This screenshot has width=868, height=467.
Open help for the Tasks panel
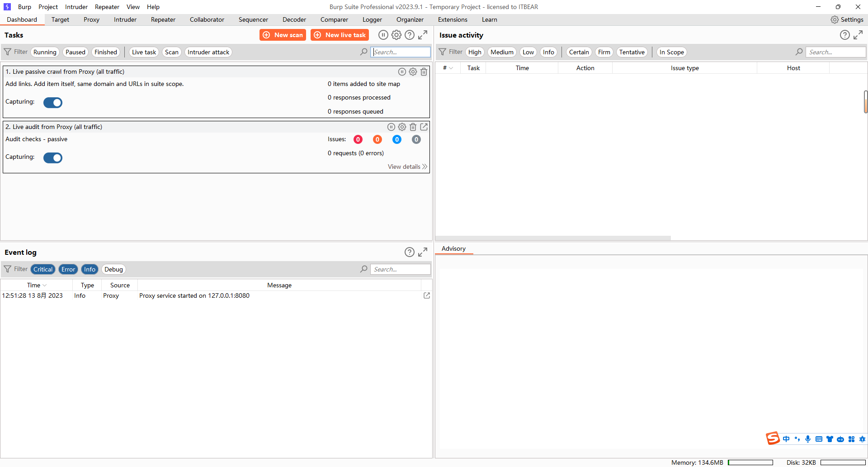pos(410,35)
